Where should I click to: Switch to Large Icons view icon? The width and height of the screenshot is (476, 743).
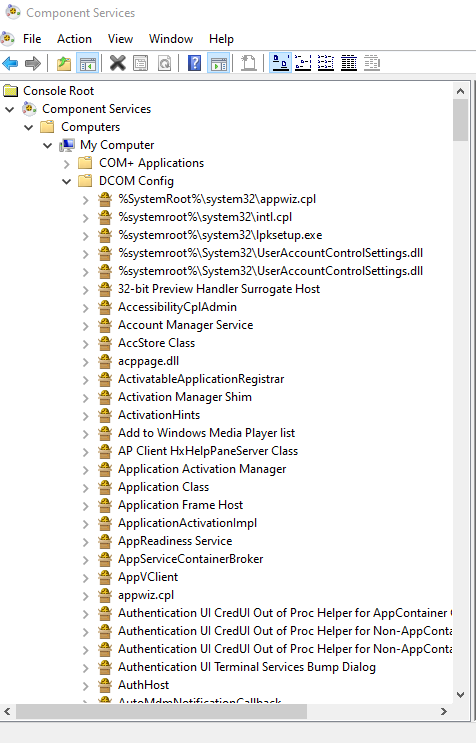coord(280,63)
